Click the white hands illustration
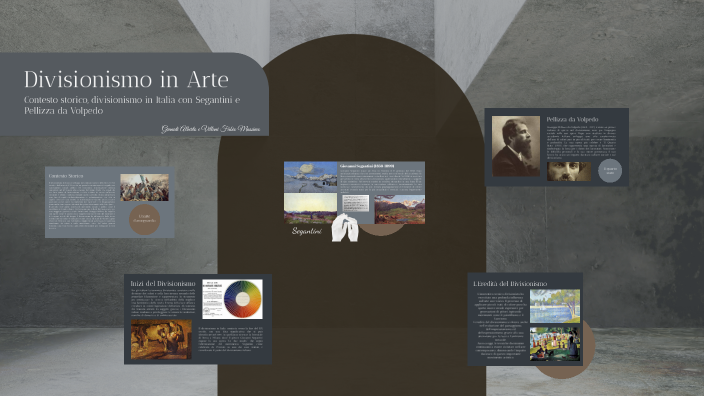 [x=345, y=228]
